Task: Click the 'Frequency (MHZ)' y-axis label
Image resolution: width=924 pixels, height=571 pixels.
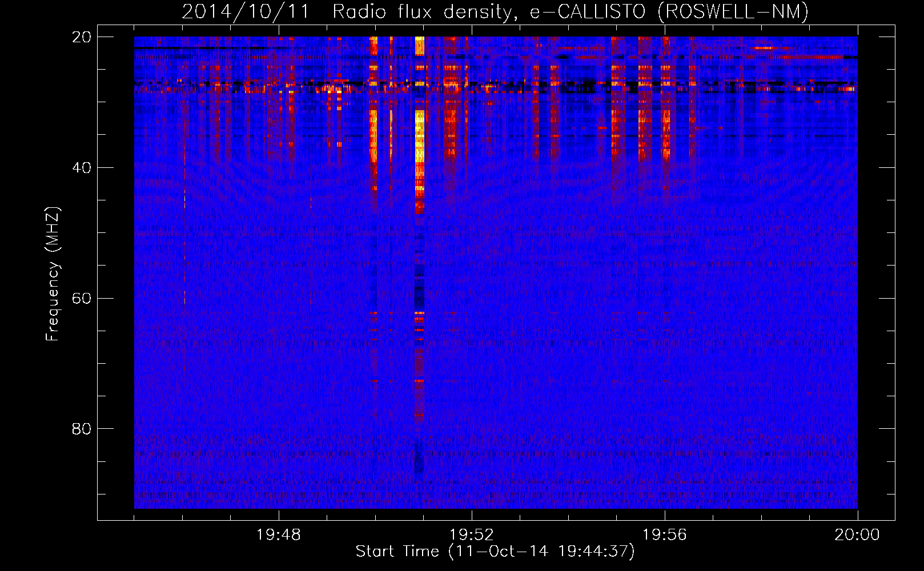Action: tap(53, 274)
